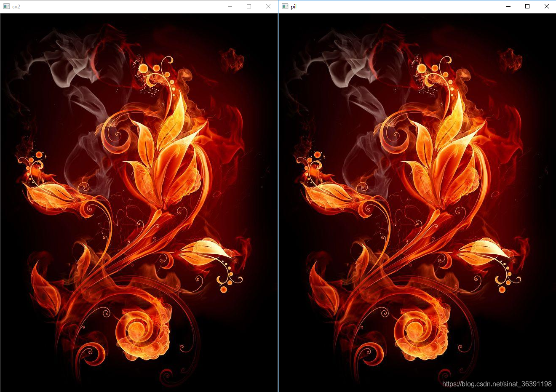Click the cv2 window title bar icon

pyautogui.click(x=6, y=6)
